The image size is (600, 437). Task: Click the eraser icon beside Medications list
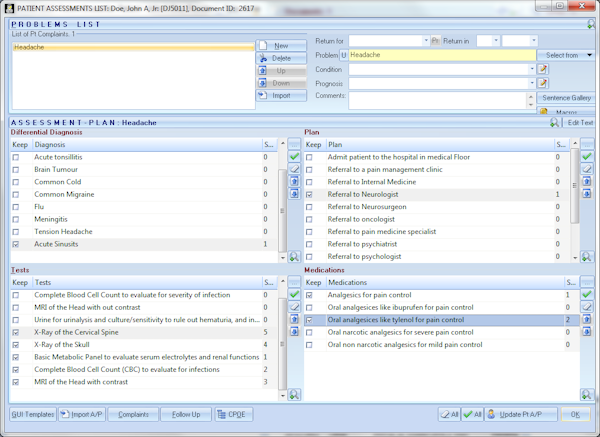click(587, 307)
